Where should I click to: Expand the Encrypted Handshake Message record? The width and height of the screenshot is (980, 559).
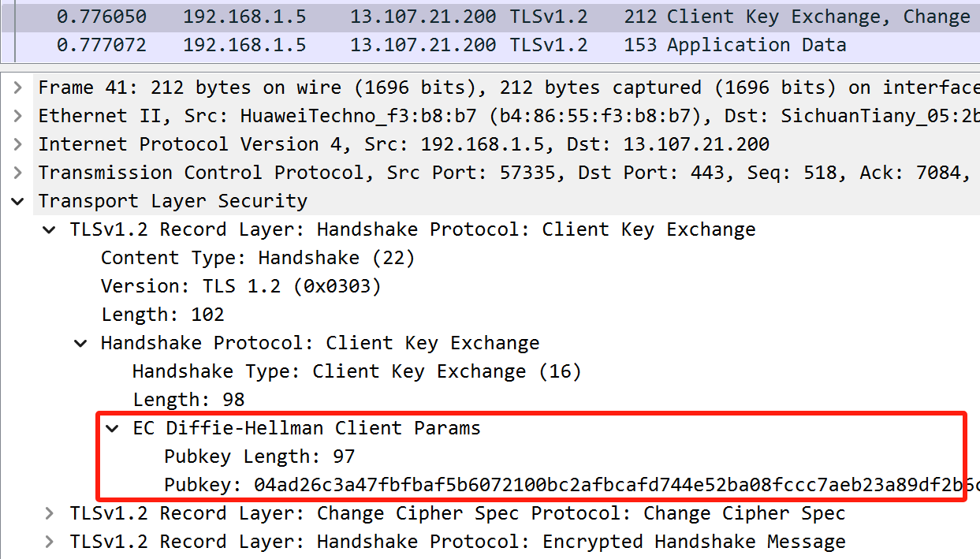click(x=50, y=542)
